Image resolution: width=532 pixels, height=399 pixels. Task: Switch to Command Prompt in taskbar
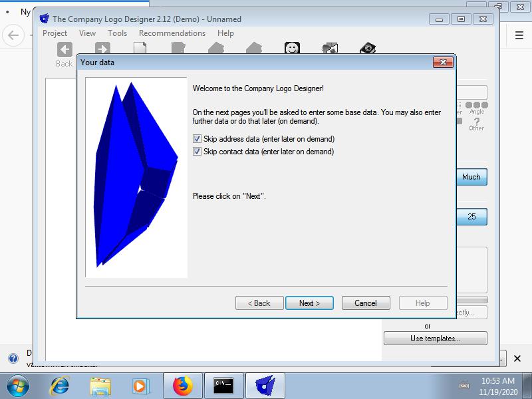click(224, 386)
